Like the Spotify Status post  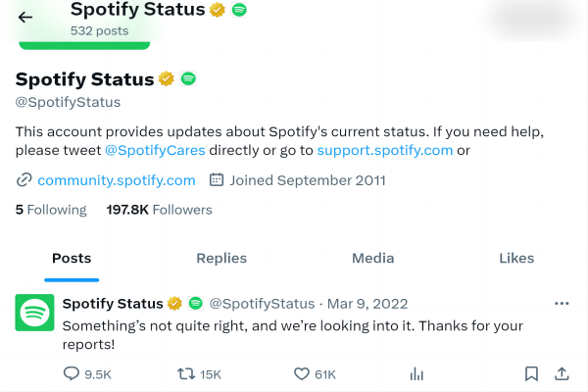302,373
